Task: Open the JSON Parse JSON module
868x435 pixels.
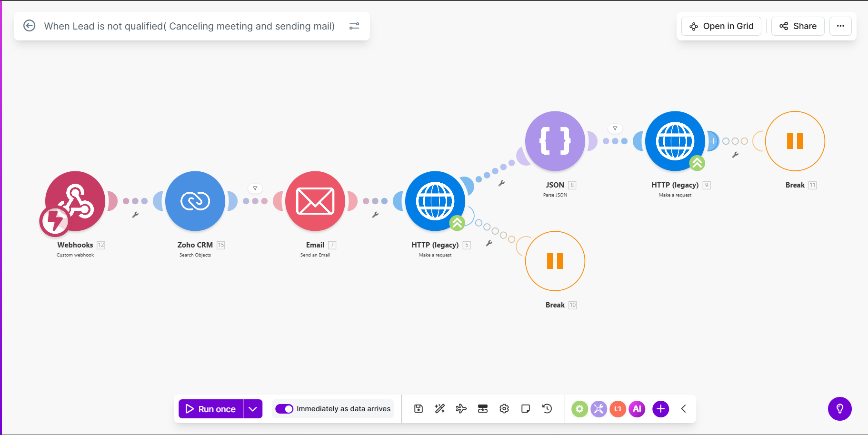Action: [555, 141]
